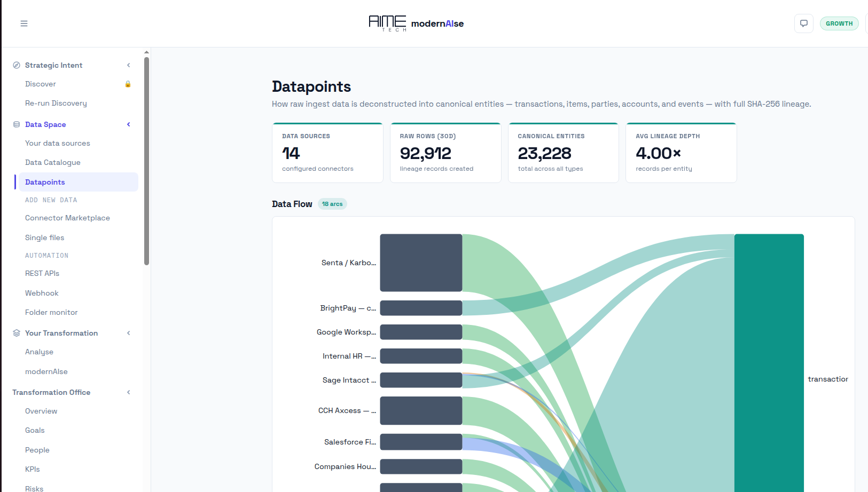The height and width of the screenshot is (492, 868).
Task: Click the Senta / Karbon source node
Action: (421, 263)
